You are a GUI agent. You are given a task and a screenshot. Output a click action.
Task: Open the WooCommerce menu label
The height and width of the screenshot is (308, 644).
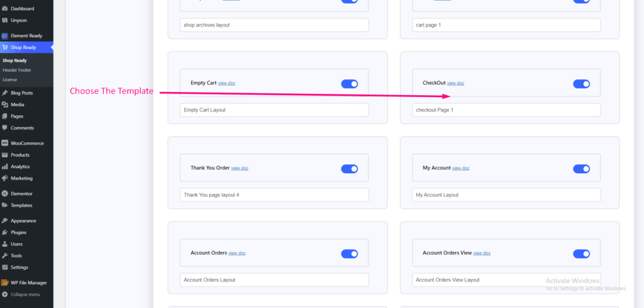pos(27,143)
